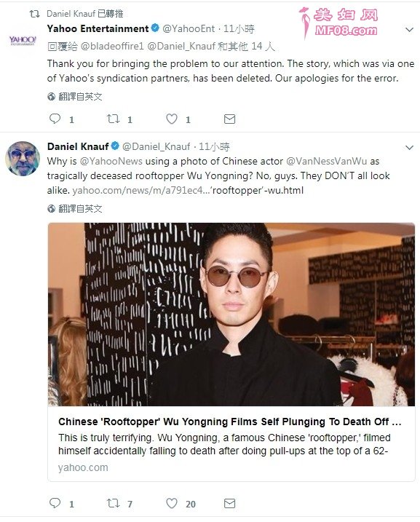Retweet the Yahoo Entertainment tweet

[x=113, y=119]
